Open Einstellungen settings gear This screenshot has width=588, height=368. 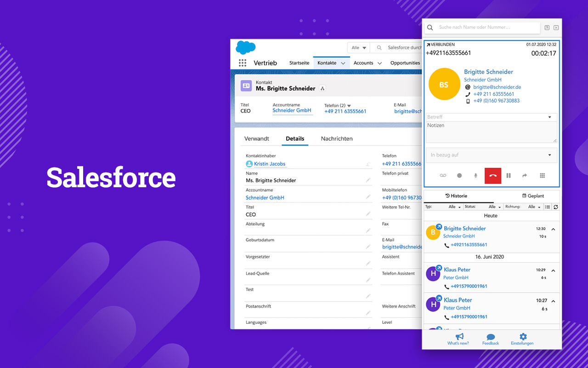522,339
